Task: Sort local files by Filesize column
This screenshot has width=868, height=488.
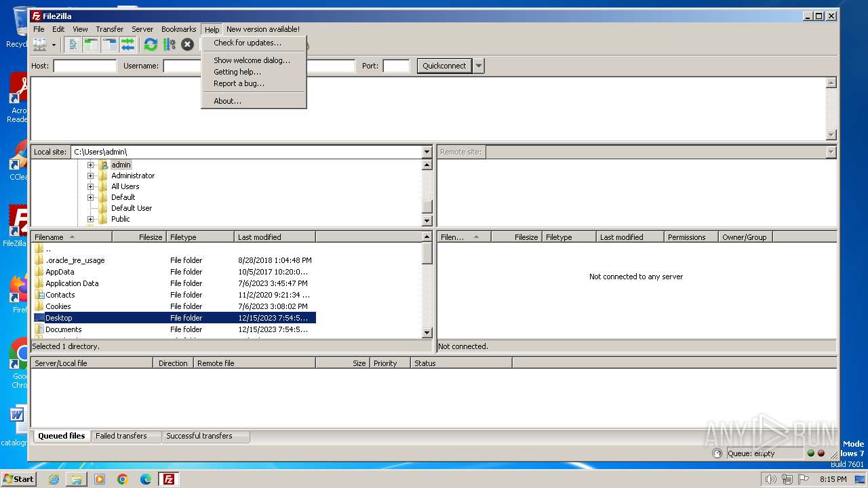Action: click(x=140, y=237)
